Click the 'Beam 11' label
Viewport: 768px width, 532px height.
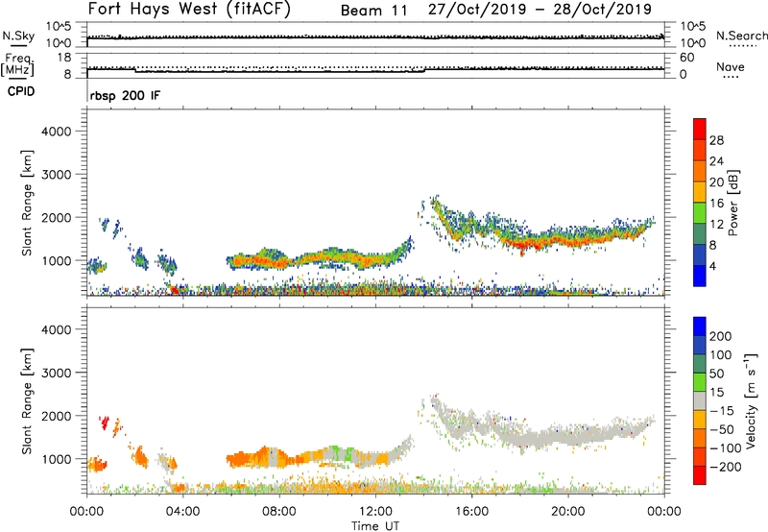[x=373, y=11]
